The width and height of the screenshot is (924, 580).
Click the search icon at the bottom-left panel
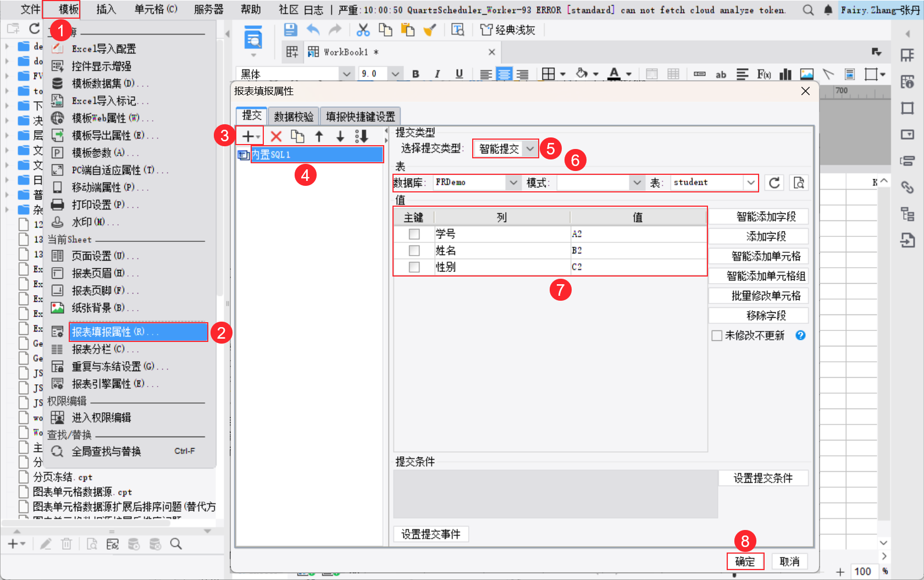pyautogui.click(x=176, y=544)
